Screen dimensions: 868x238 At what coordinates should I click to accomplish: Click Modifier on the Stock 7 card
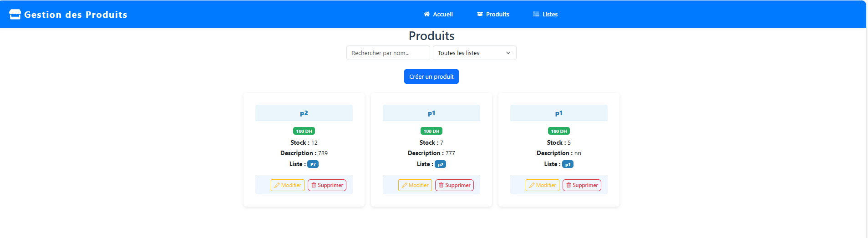pyautogui.click(x=415, y=185)
